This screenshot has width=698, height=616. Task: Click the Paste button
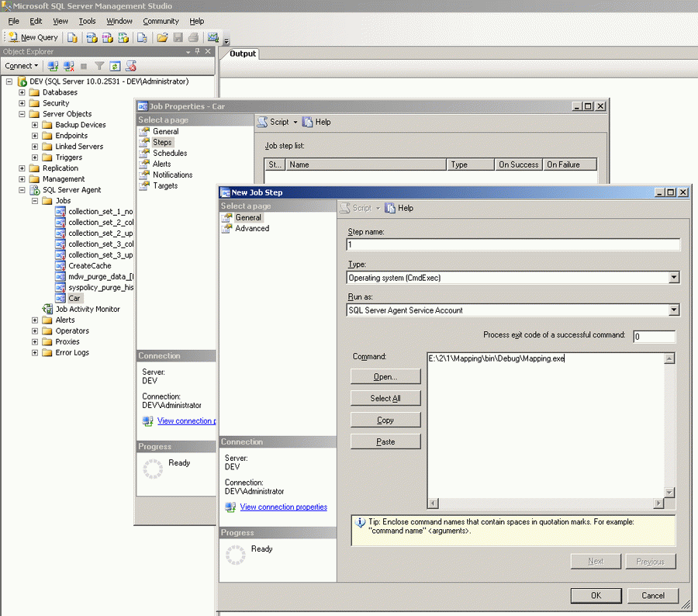pyautogui.click(x=385, y=442)
